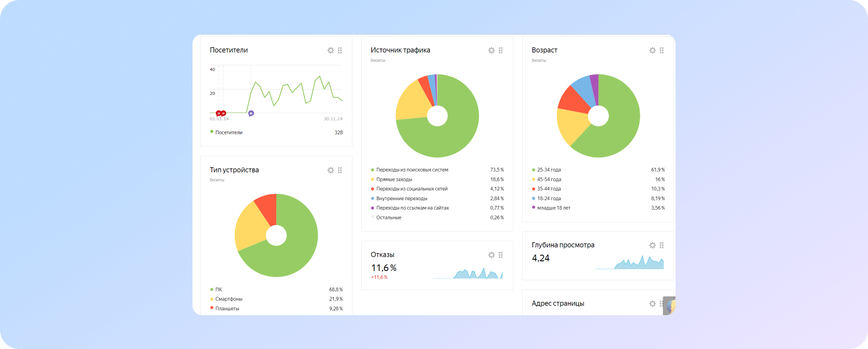This screenshot has width=868, height=349.
Task: Select Переходы из социальных сетей legend entry
Action: [437, 189]
